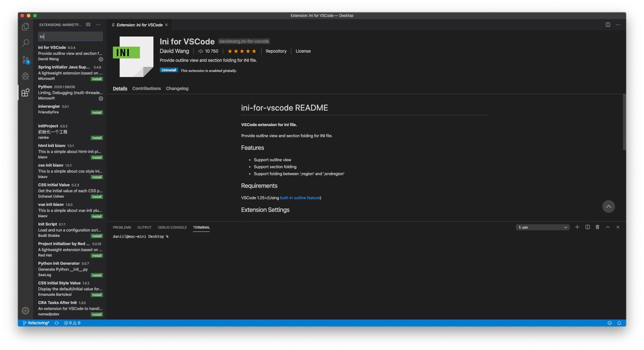Select Python extension in the list
644x350 pixels.
click(x=70, y=93)
